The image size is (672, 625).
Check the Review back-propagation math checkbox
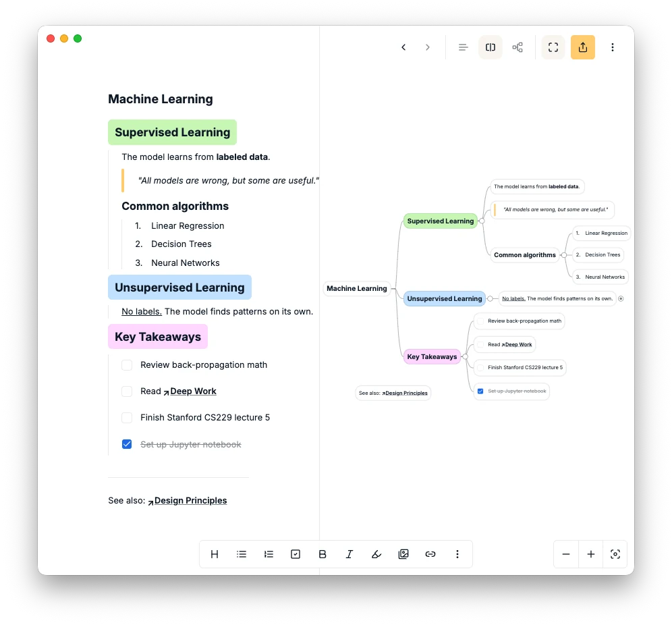pos(127,365)
